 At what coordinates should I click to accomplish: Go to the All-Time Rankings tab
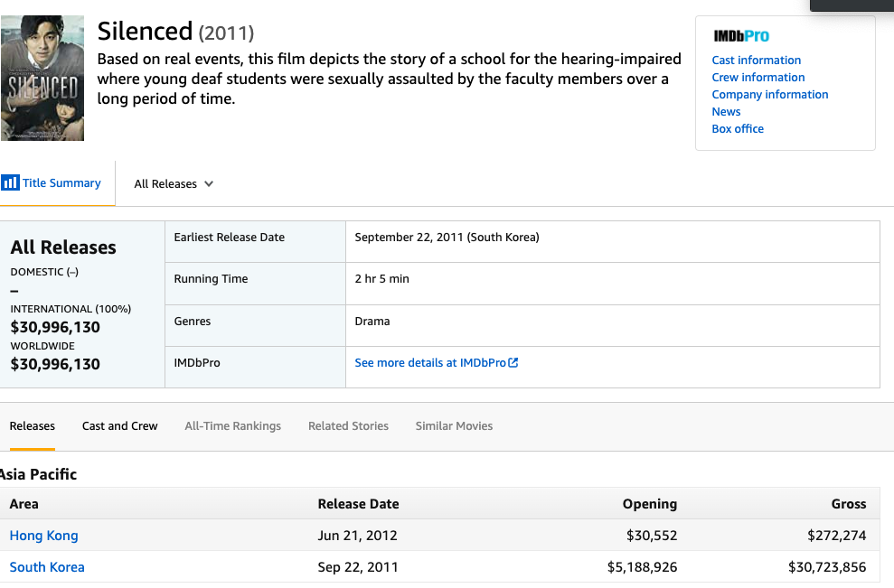pos(232,426)
